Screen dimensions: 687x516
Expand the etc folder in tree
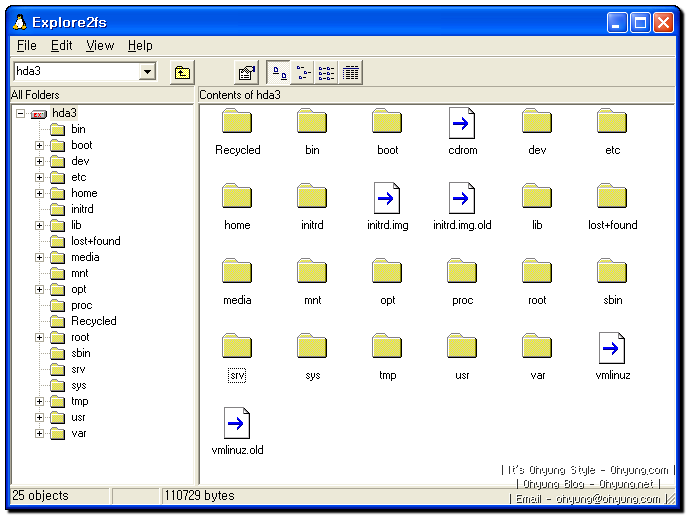39,177
